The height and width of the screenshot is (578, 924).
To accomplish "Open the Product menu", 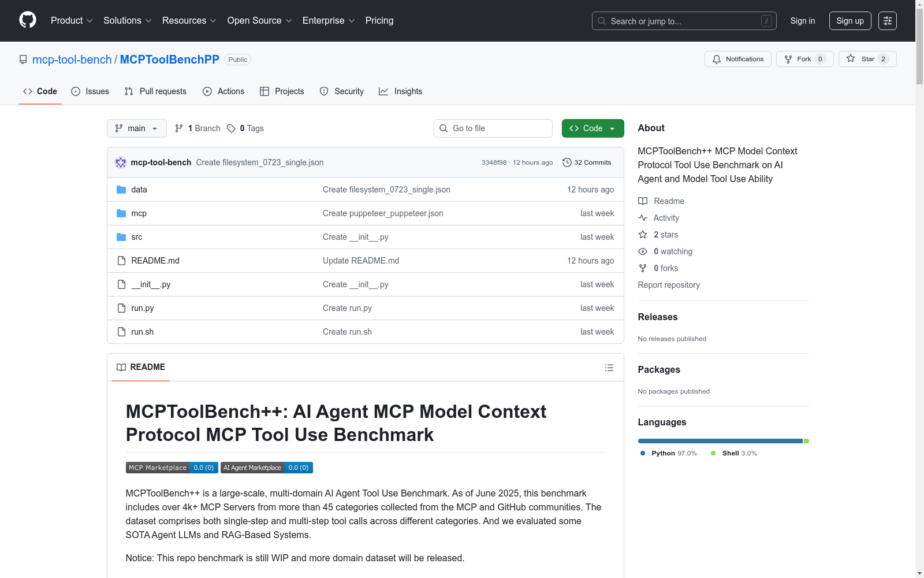I will pos(72,21).
